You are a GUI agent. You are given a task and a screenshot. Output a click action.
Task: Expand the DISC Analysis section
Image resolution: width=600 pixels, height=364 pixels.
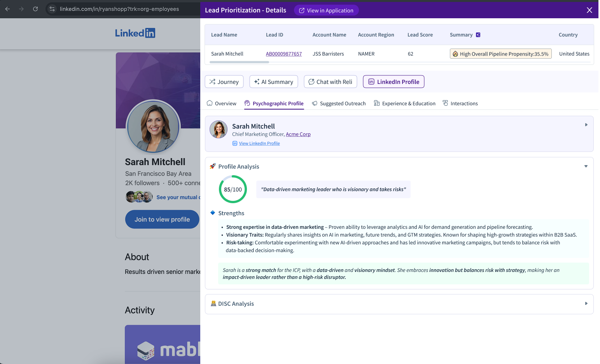tap(586, 303)
